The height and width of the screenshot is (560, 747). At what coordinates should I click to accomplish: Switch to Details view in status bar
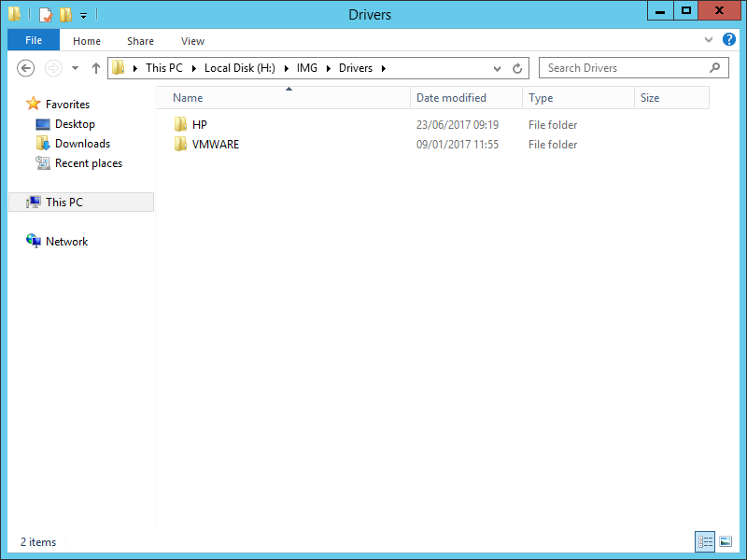705,541
